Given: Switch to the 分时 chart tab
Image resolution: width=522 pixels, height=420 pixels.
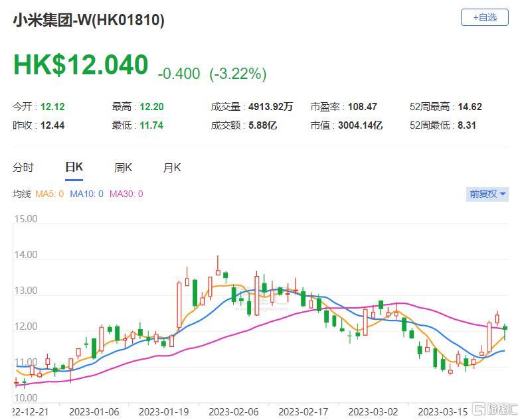Looking at the screenshot, I should [23, 167].
